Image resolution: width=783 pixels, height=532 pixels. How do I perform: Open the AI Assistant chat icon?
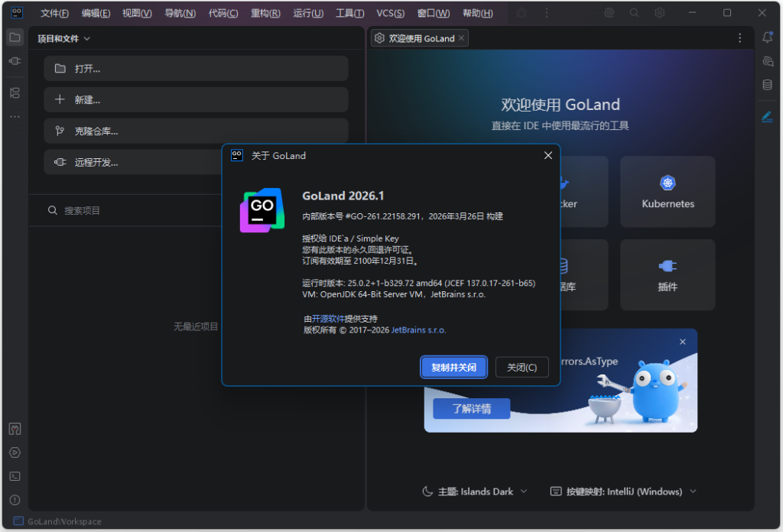pyautogui.click(x=768, y=61)
